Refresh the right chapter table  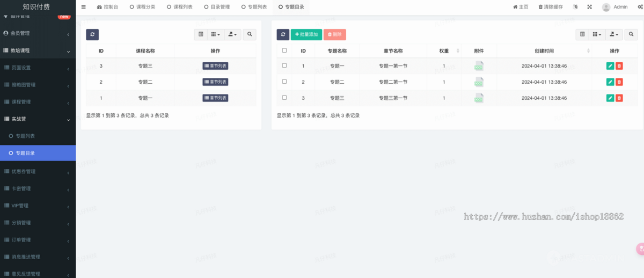pos(283,34)
